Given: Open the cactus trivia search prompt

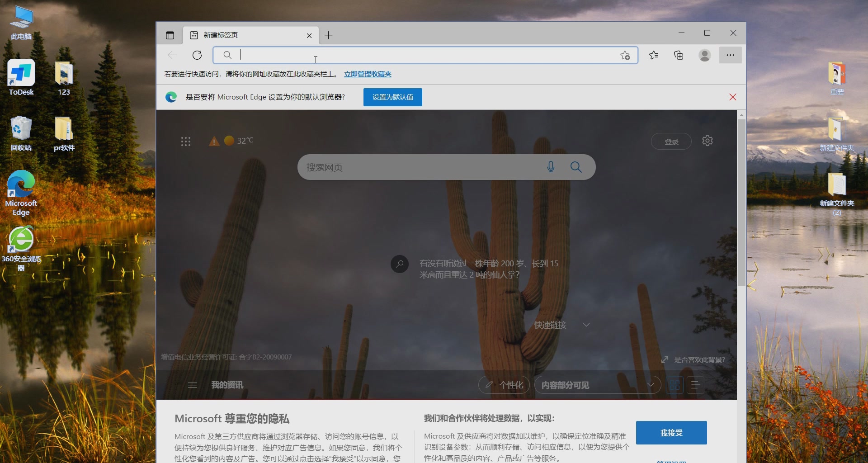Looking at the screenshot, I should click(475, 269).
